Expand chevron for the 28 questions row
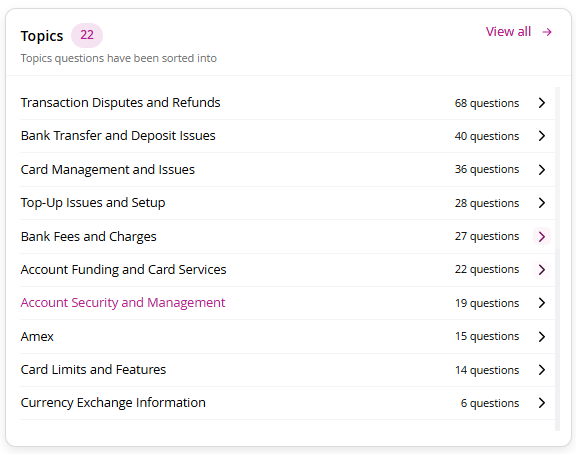This screenshot has width=576, height=454. tap(542, 203)
